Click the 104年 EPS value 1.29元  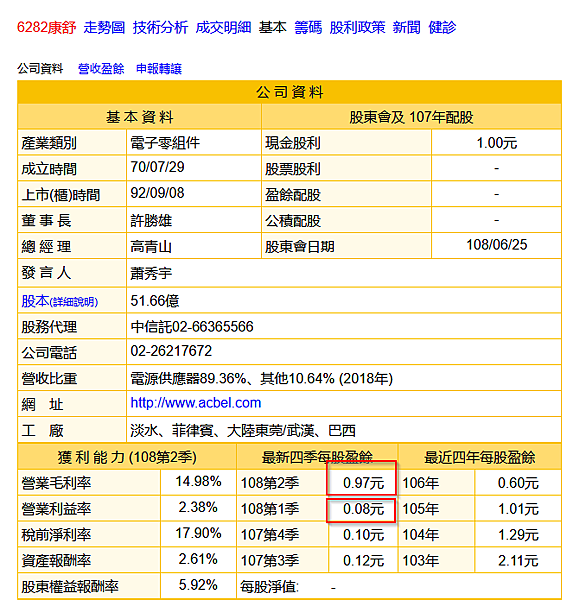click(518, 535)
